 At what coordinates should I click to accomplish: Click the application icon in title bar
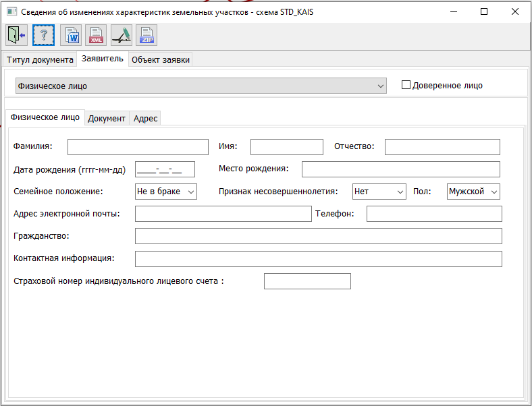pyautogui.click(x=11, y=11)
